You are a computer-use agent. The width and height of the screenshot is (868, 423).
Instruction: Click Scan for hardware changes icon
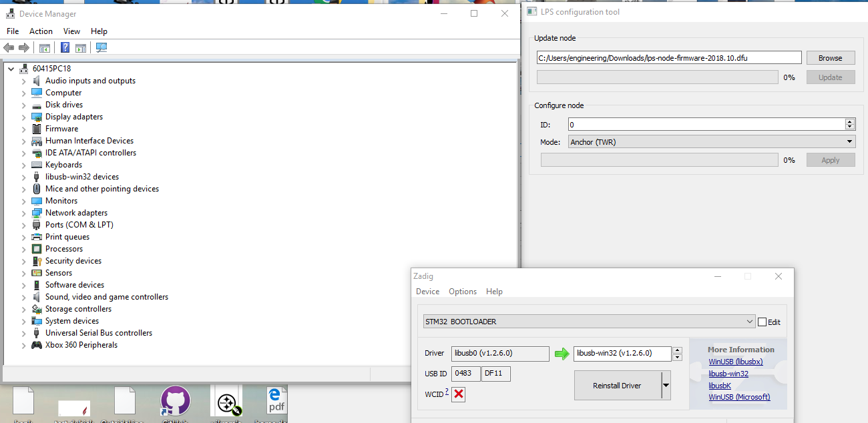pos(101,48)
